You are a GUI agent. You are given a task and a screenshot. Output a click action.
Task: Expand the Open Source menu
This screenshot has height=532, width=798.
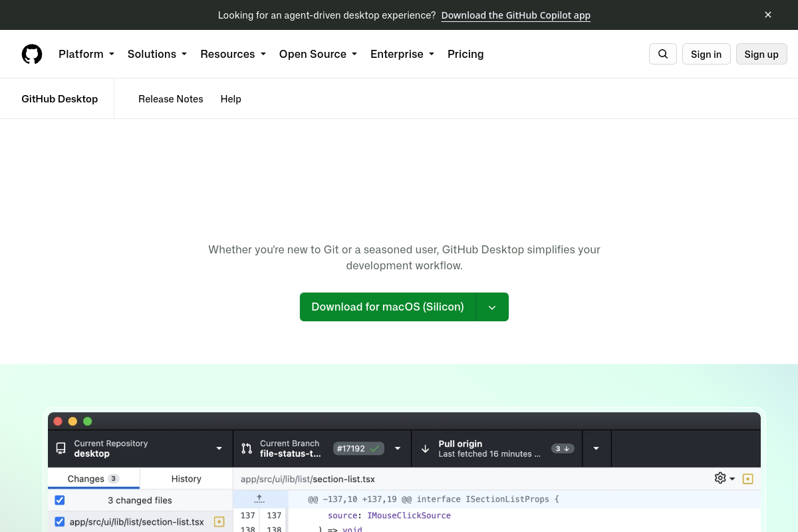point(318,54)
